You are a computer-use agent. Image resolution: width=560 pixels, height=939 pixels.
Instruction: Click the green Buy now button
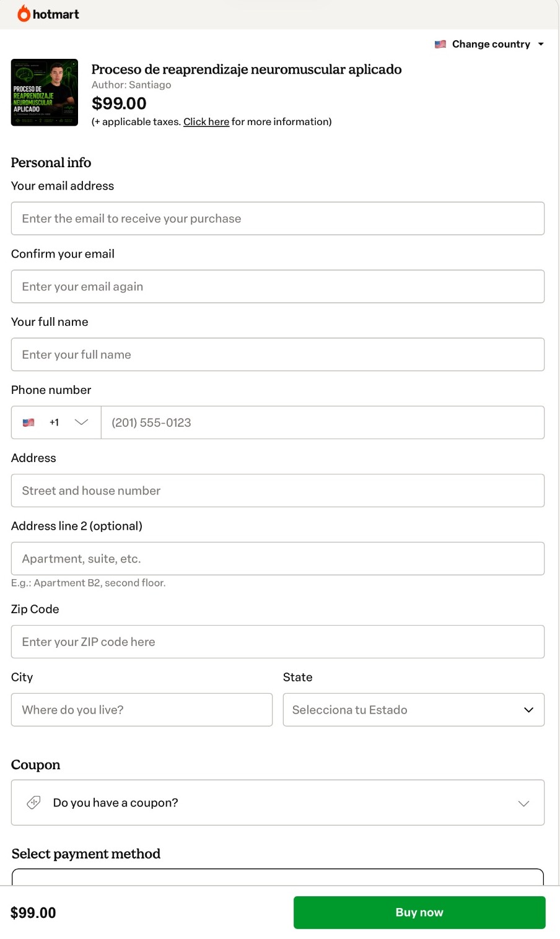(419, 912)
